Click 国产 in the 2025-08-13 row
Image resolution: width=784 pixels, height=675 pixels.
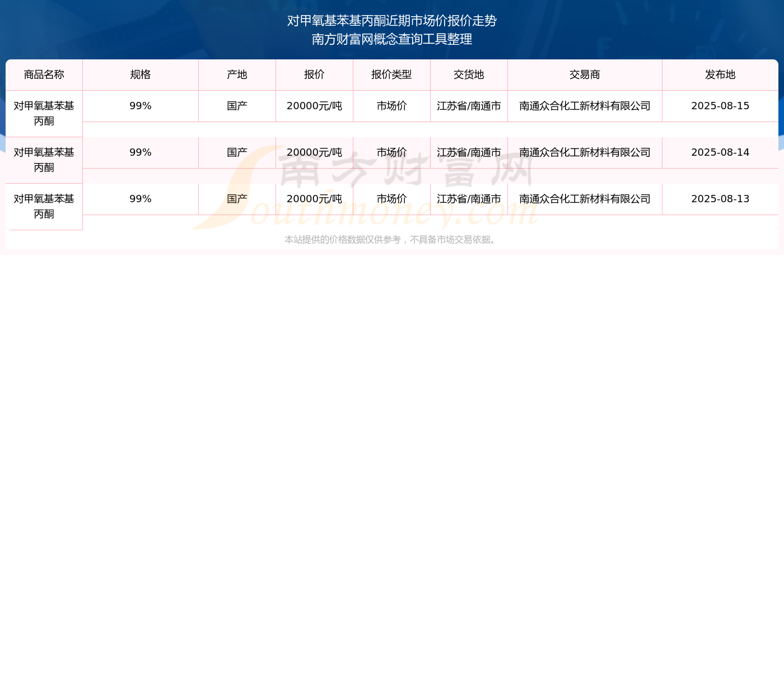(237, 199)
